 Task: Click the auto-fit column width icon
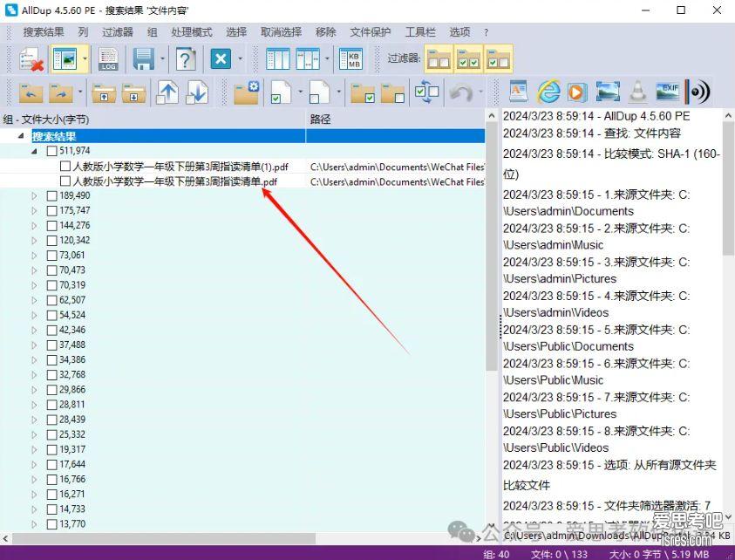308,59
